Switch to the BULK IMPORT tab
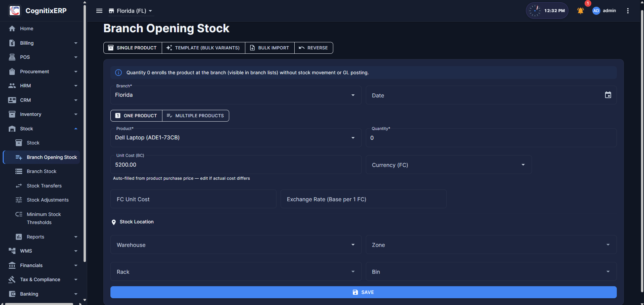Screen dimensions: 644x305 (270, 48)
